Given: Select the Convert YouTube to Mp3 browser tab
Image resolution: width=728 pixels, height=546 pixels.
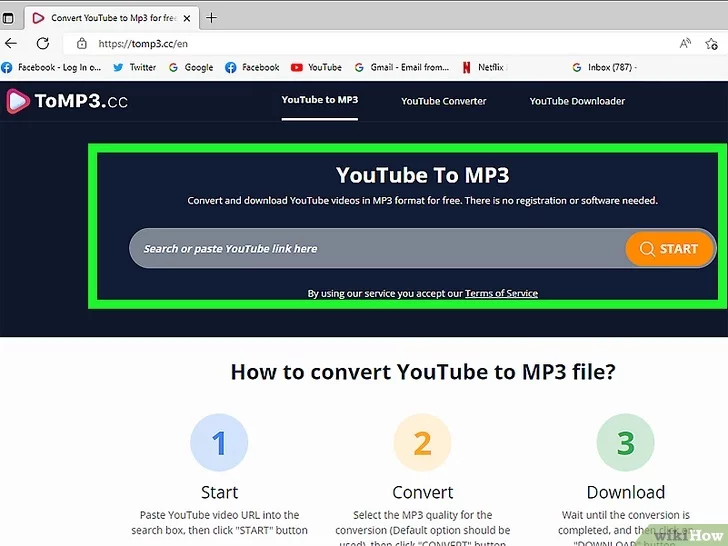Looking at the screenshot, I should [x=112, y=18].
